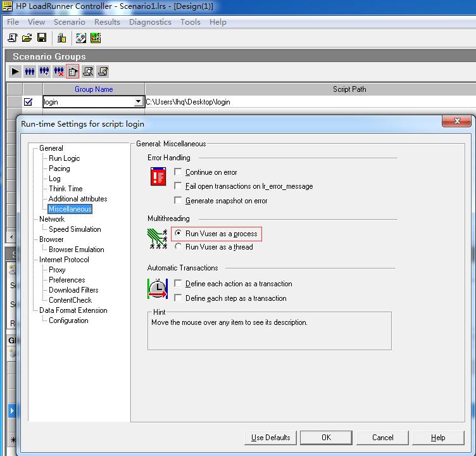
Task: Click the Open Scenario folder icon
Action: point(27,38)
